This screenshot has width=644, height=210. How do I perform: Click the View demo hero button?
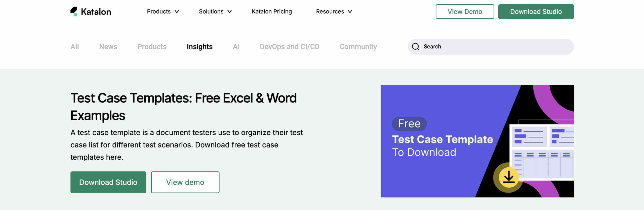click(x=185, y=182)
